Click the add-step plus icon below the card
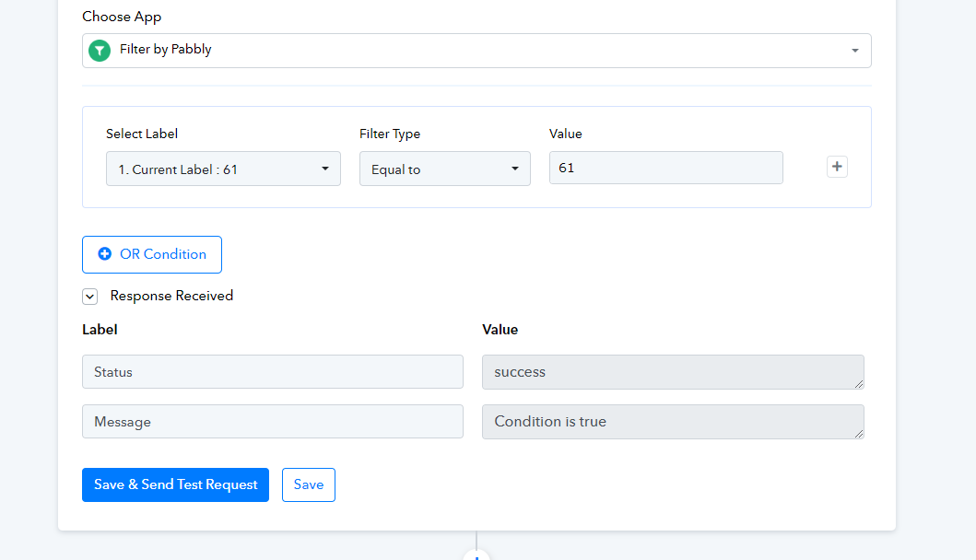The image size is (976, 560). point(476,555)
